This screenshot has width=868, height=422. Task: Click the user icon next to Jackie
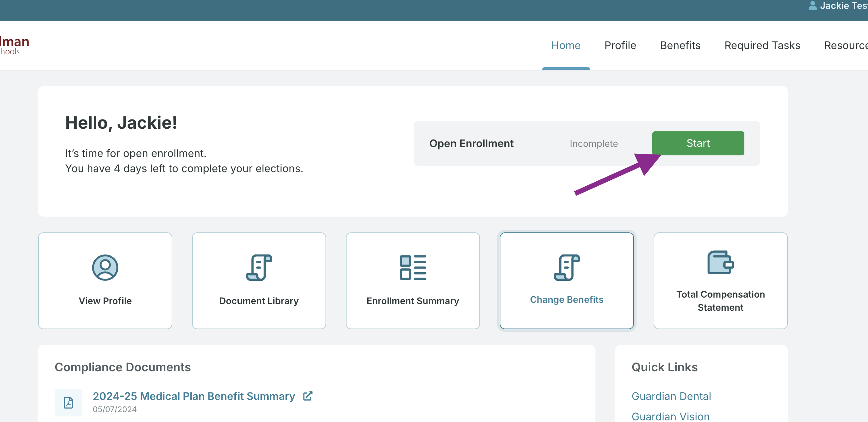pos(812,5)
